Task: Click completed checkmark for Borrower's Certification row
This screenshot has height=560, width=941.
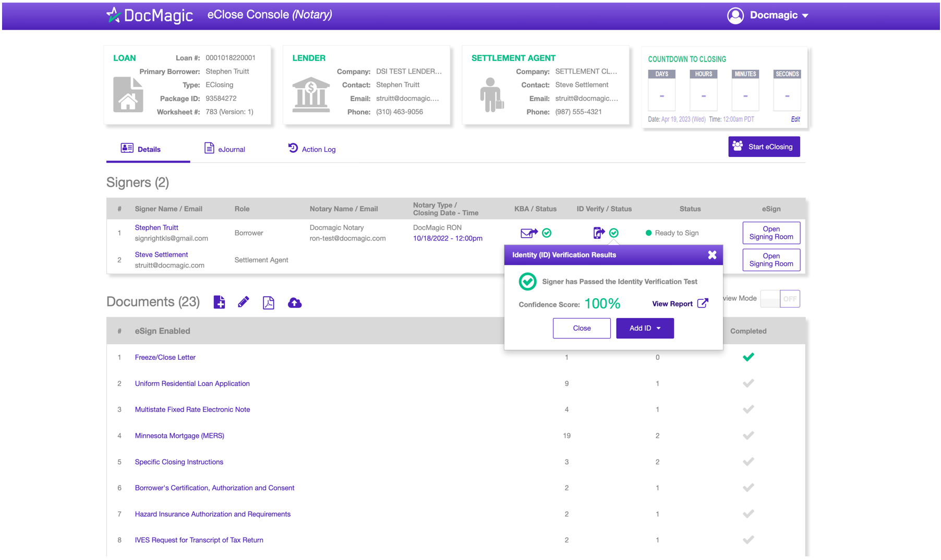Action: (749, 488)
